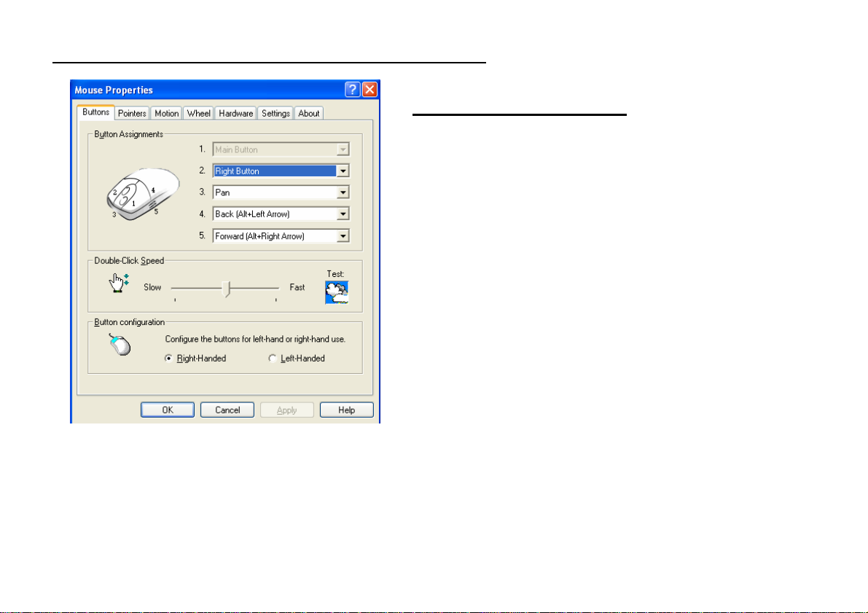
Task: Expand the Right Button dropdown for button 2
Action: pyautogui.click(x=343, y=171)
